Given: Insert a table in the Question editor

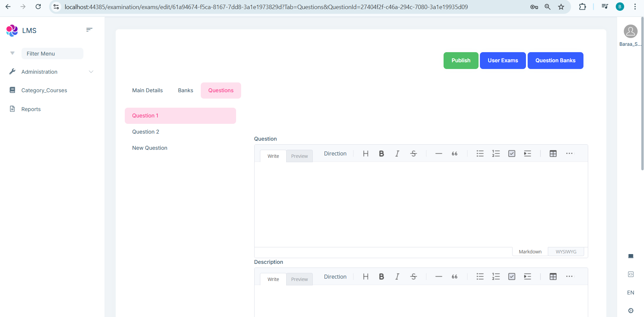Looking at the screenshot, I should [553, 154].
